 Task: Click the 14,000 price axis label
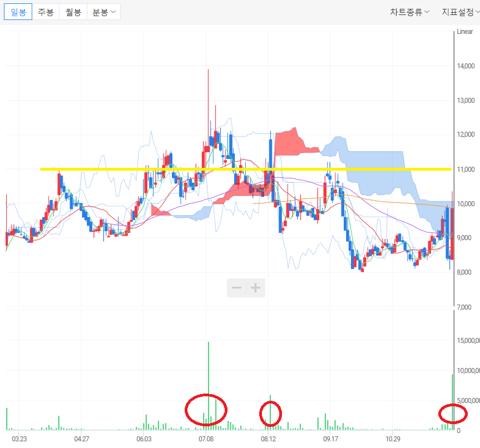coord(466,66)
